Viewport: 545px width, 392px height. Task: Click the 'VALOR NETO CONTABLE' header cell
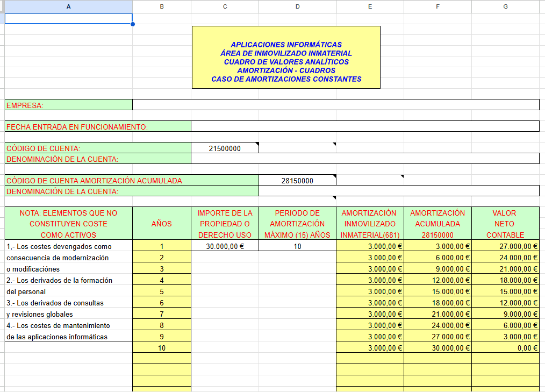tap(505, 224)
